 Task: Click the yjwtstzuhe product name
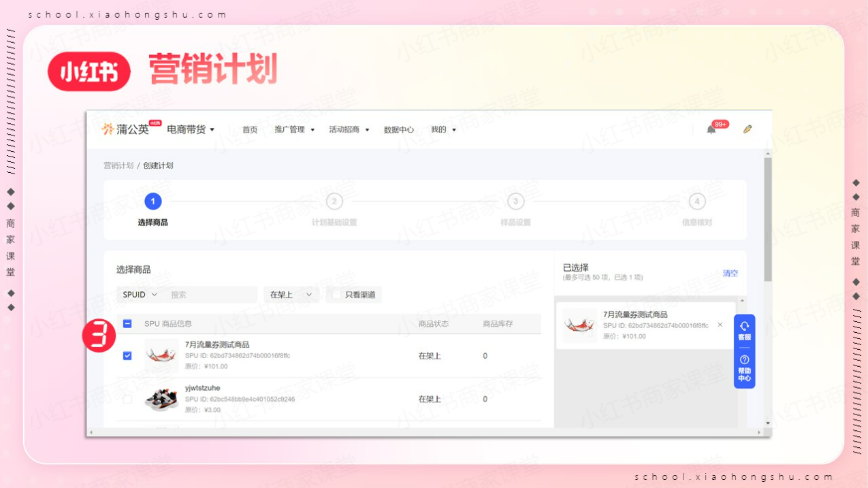203,388
